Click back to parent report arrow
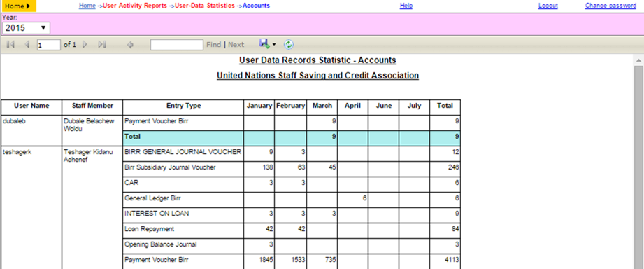This screenshot has height=269, width=644. click(x=130, y=44)
